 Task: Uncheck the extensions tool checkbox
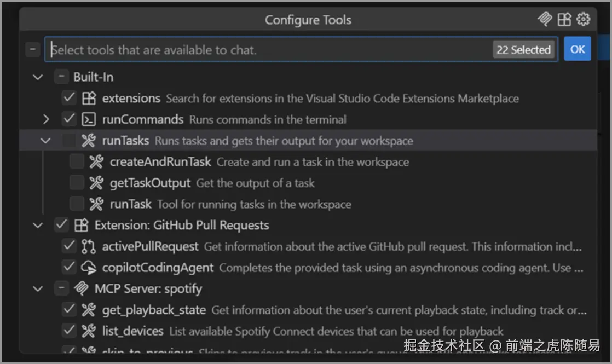(x=69, y=98)
